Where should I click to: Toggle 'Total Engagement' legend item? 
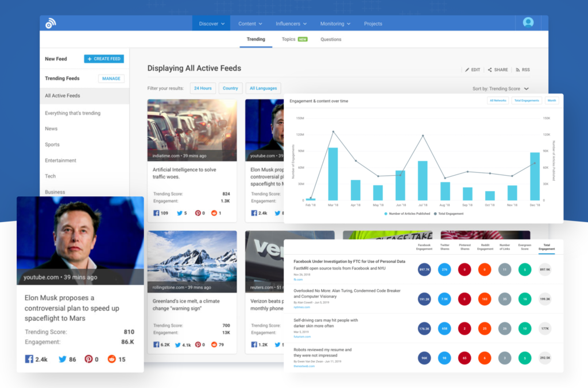click(x=448, y=214)
